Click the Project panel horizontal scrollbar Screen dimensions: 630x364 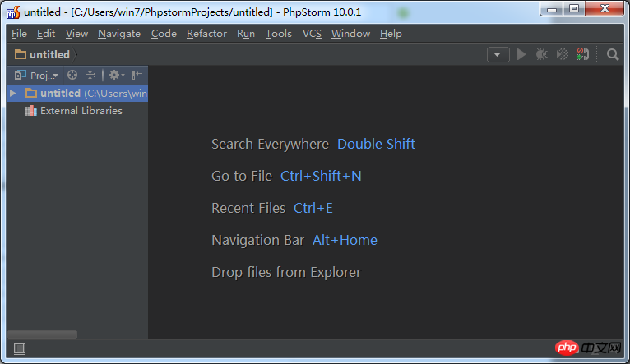tap(42, 334)
